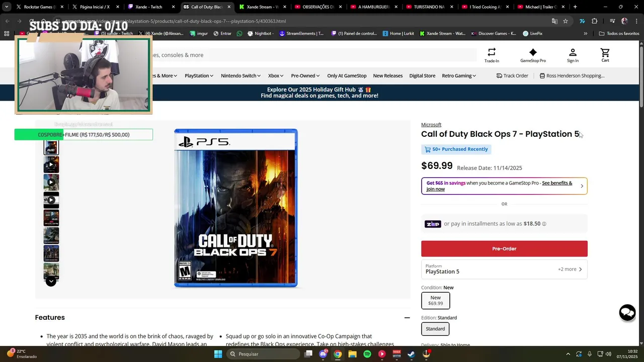Go to Only At GameStop

click(x=347, y=76)
